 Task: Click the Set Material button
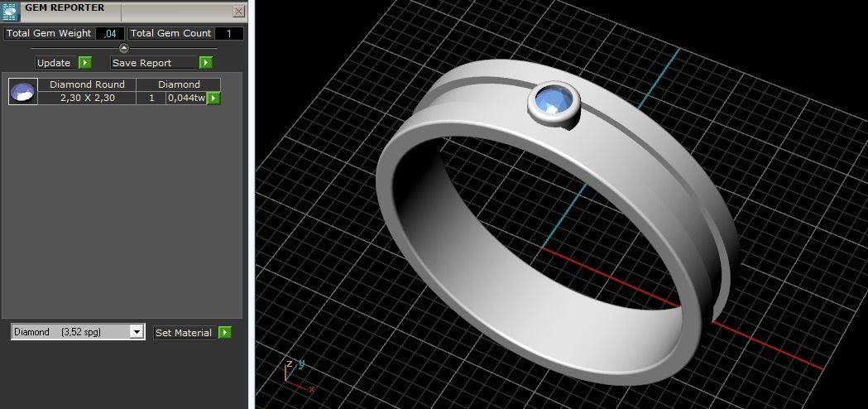point(183,333)
